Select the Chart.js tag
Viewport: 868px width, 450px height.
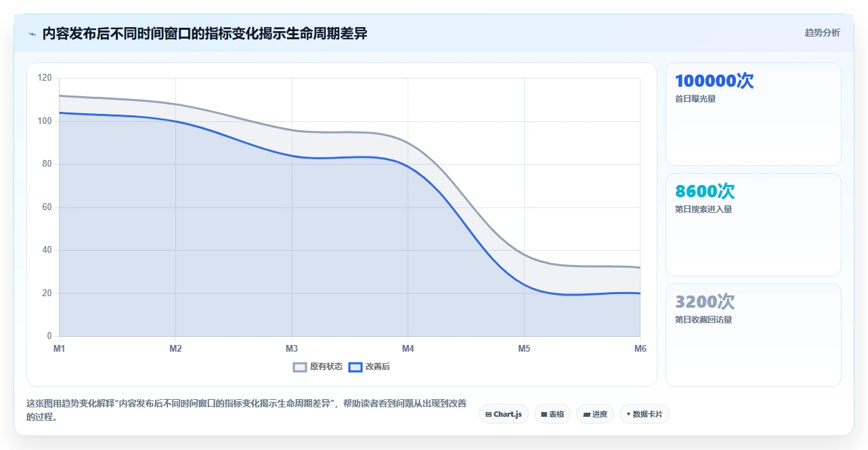[x=504, y=414]
